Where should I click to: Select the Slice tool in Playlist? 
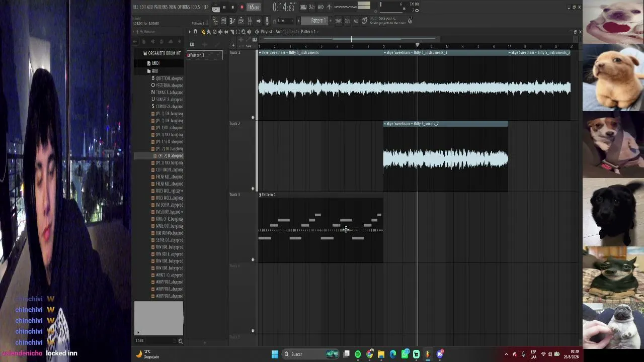pos(232,32)
